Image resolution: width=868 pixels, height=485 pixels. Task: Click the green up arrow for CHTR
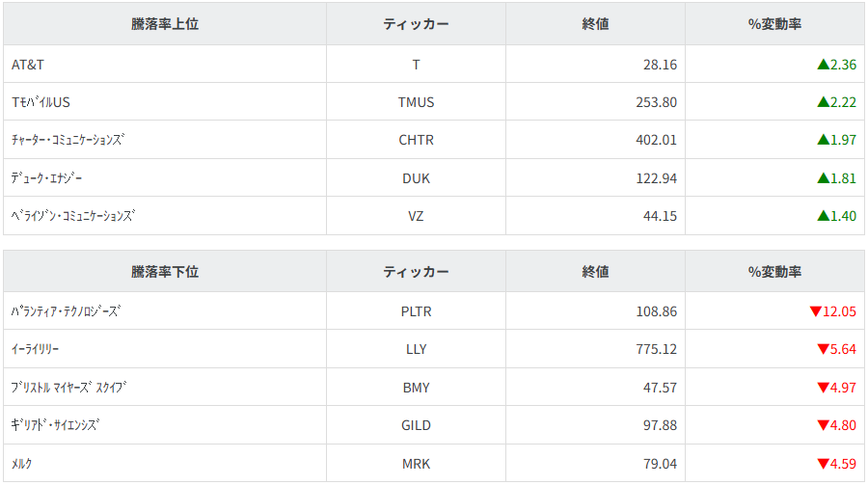[x=823, y=140]
